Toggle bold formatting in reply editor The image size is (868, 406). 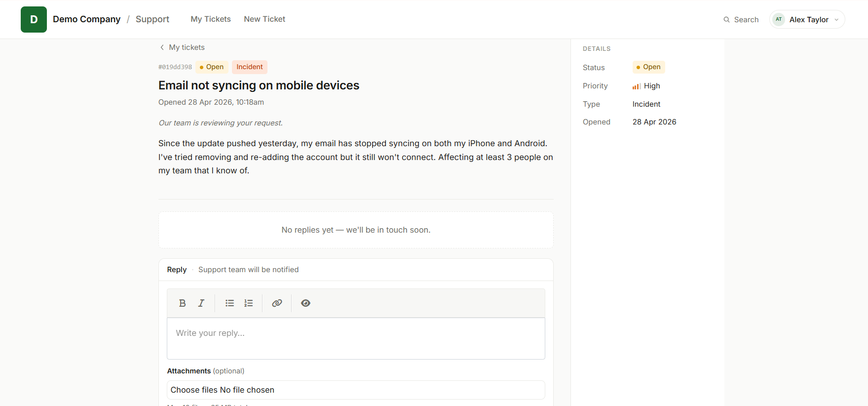click(x=182, y=303)
